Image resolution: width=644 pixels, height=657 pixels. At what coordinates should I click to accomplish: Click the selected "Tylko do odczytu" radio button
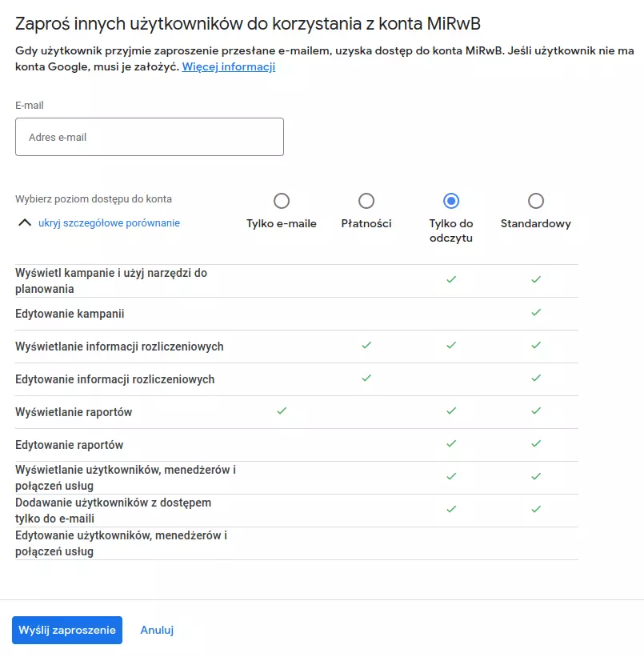[x=451, y=201]
